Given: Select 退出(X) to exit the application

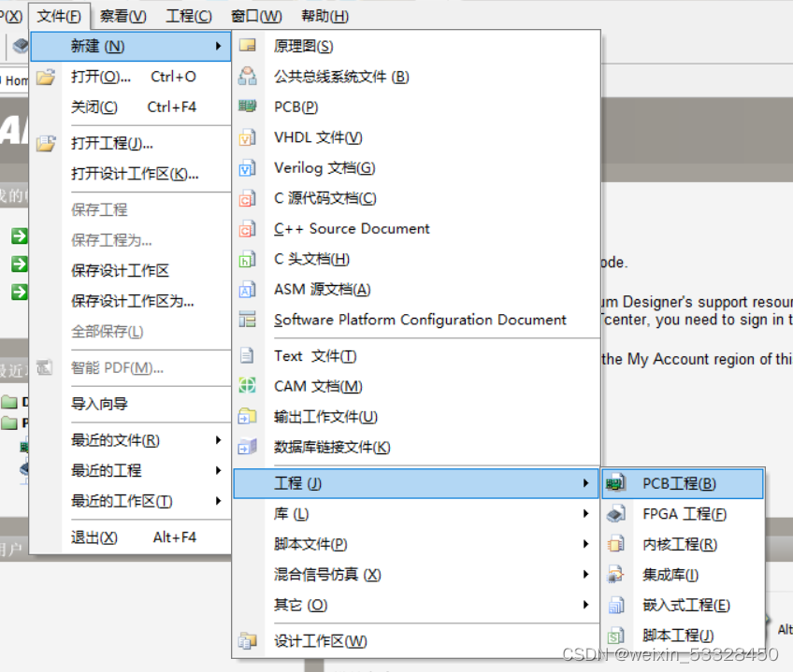Looking at the screenshot, I should [94, 537].
